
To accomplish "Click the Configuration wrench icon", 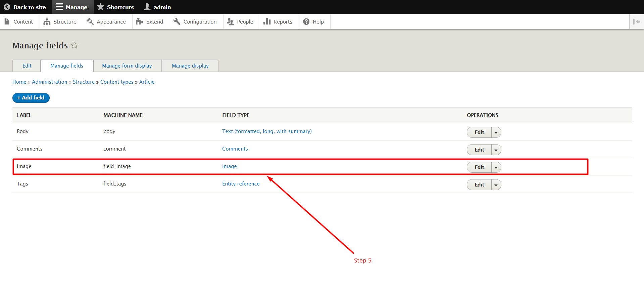I will click(177, 22).
